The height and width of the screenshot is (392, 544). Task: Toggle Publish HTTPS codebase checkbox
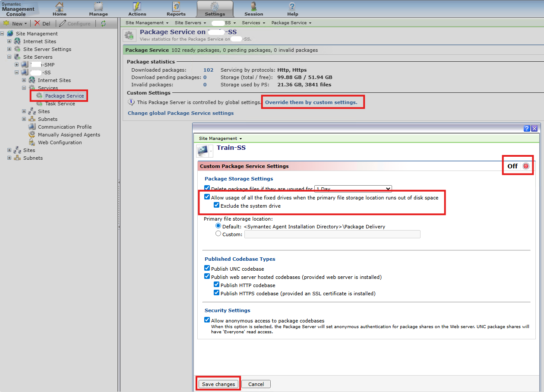tap(217, 293)
